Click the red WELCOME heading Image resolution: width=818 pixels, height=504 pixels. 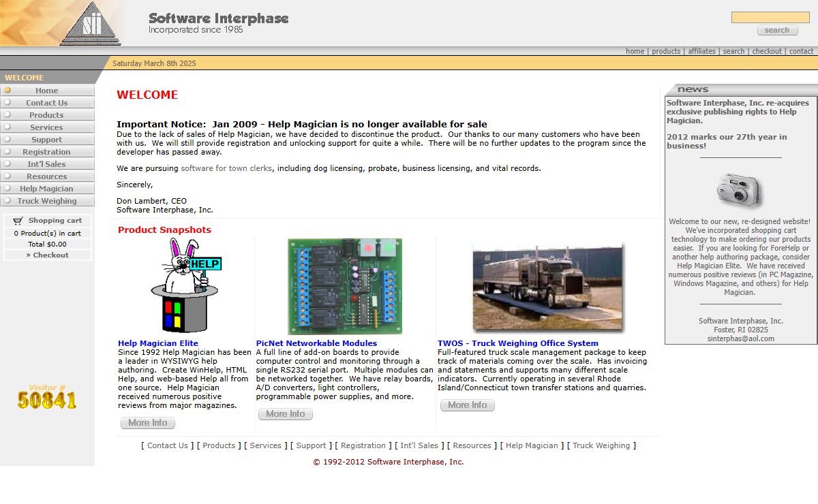coord(147,95)
